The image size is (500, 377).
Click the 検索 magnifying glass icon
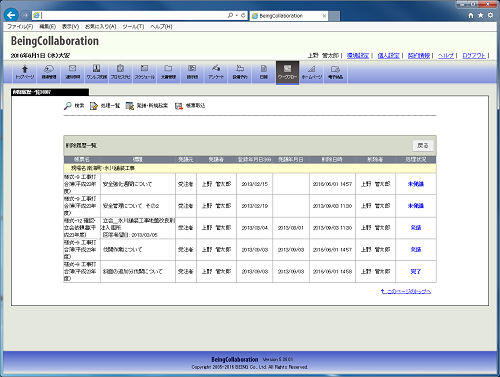(x=68, y=106)
